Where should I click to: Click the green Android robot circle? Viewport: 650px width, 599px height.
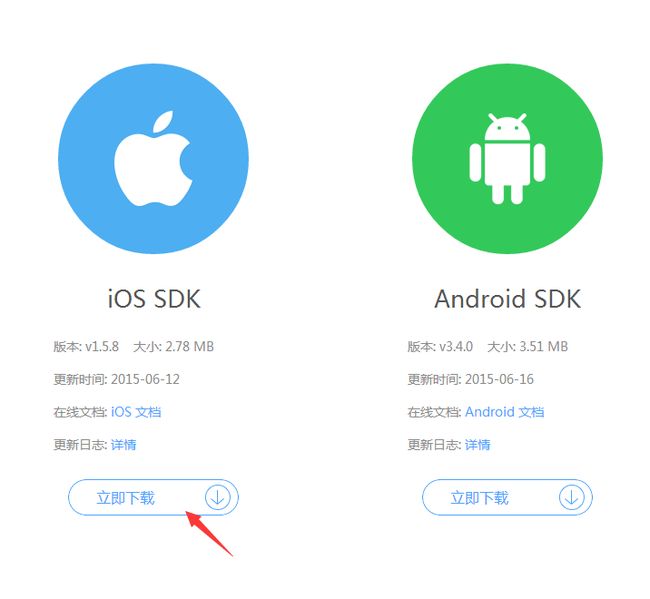click(x=507, y=158)
